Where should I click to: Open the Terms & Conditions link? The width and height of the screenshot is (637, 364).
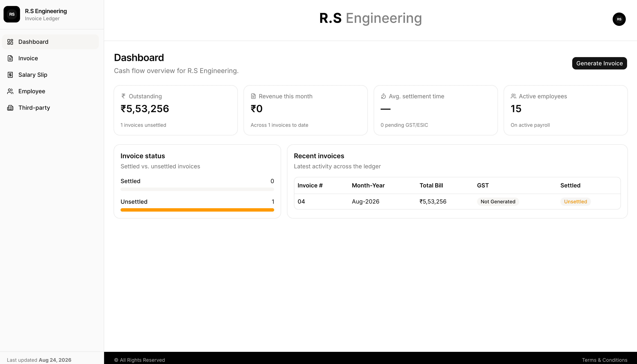[x=604, y=360]
